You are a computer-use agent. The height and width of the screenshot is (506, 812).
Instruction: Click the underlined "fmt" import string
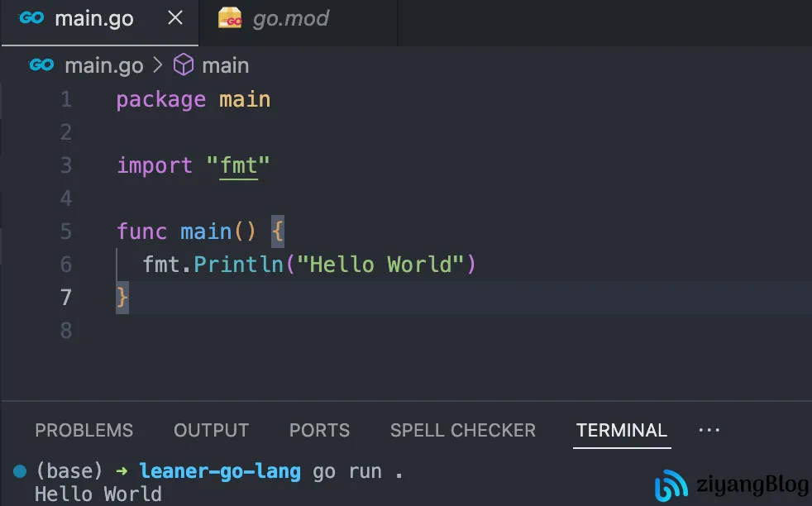tap(239, 165)
